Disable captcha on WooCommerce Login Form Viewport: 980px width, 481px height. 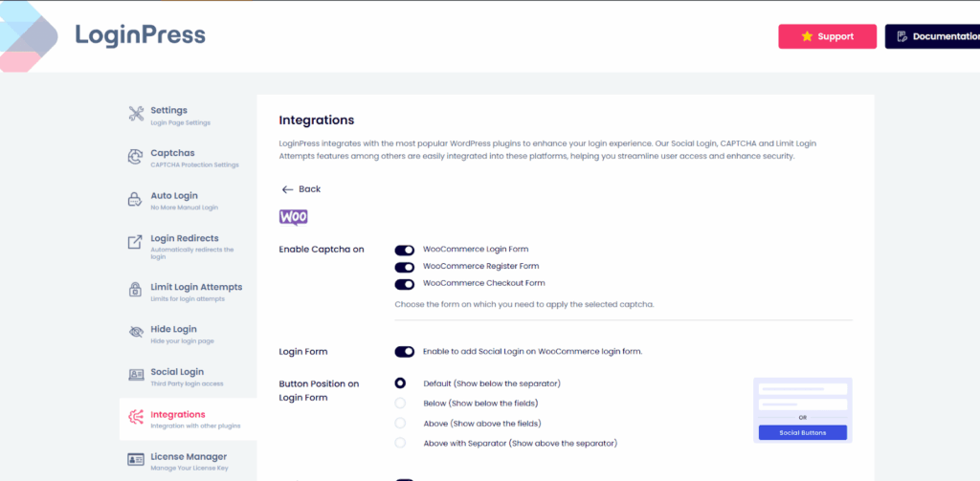point(405,250)
